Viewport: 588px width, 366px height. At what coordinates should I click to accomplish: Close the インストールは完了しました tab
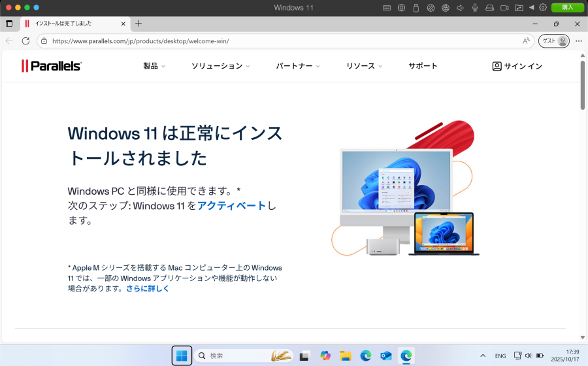(x=123, y=24)
